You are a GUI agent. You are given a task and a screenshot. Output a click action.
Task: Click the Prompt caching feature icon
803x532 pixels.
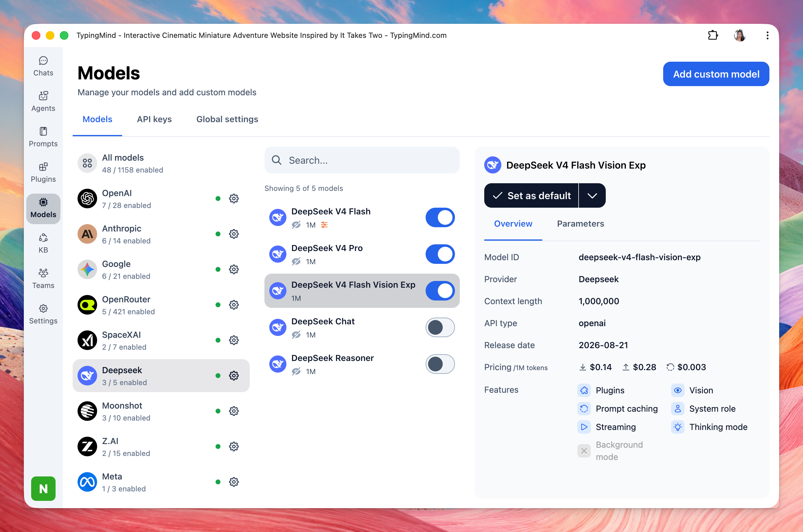coord(584,409)
